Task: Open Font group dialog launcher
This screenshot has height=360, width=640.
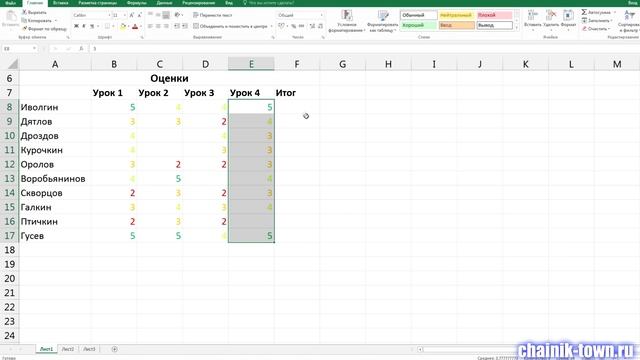Action: pos(142,37)
